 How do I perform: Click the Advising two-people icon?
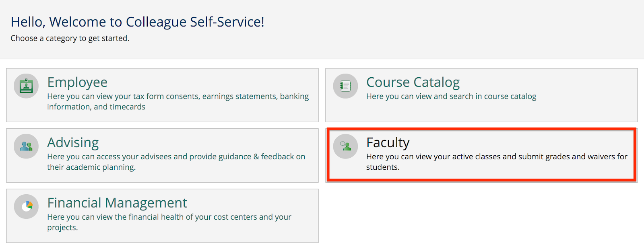click(26, 146)
